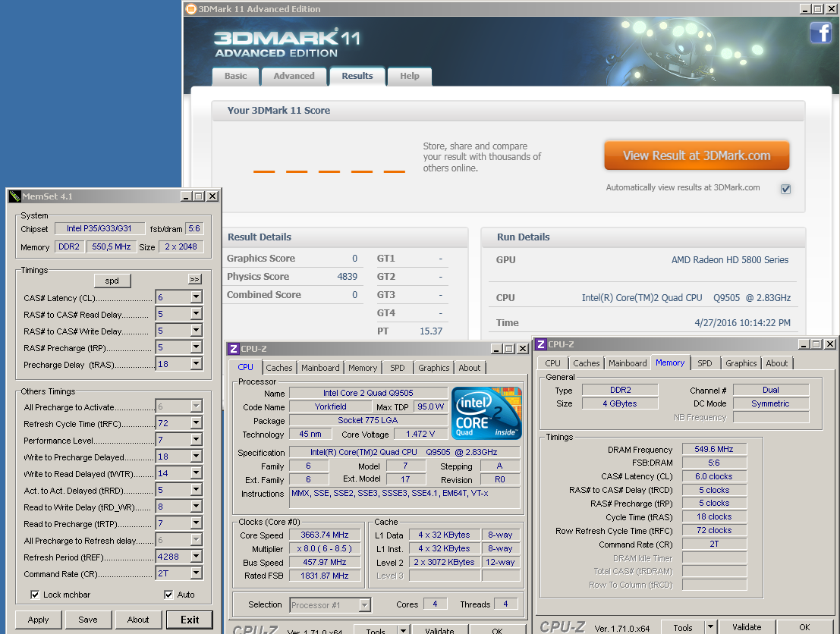Open Command Rate (CR) dropdown in MemSet
Image resolution: width=840 pixels, height=634 pixels.
coord(196,573)
